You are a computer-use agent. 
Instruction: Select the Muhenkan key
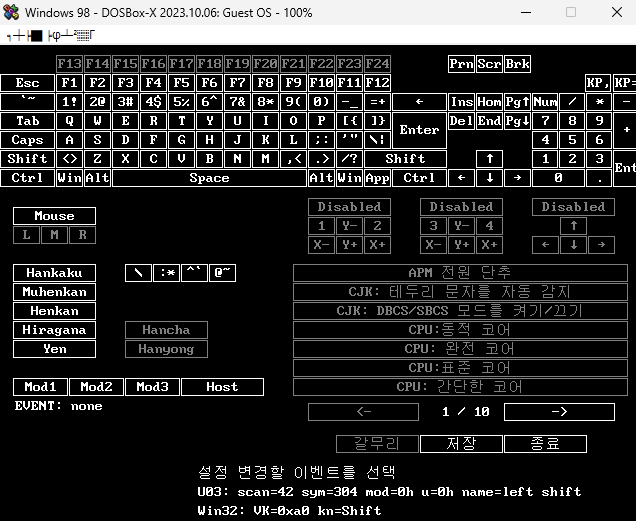(54, 292)
